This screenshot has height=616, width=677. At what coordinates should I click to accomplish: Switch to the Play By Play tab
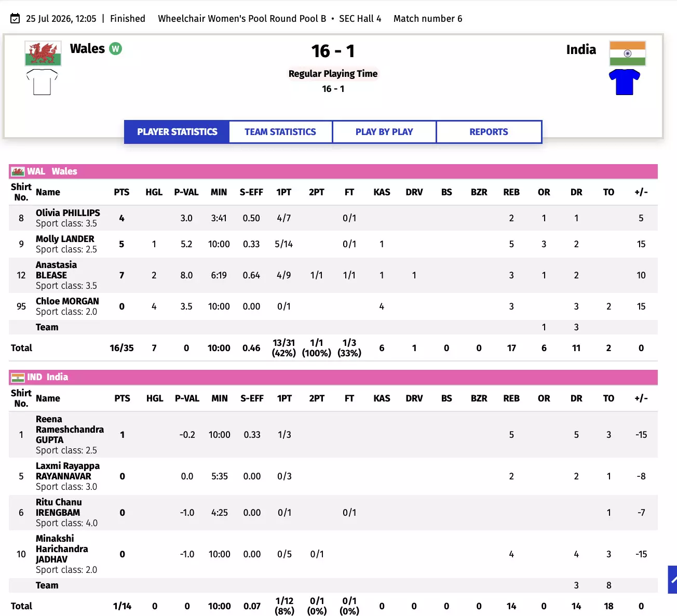384,132
